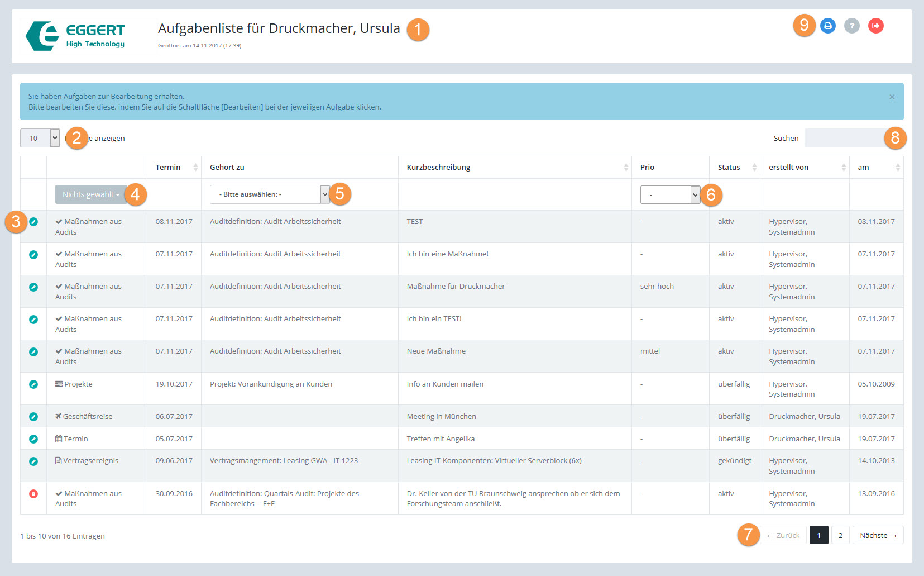Open help via gray question mark icon
The height and width of the screenshot is (576, 924).
pyautogui.click(x=851, y=26)
